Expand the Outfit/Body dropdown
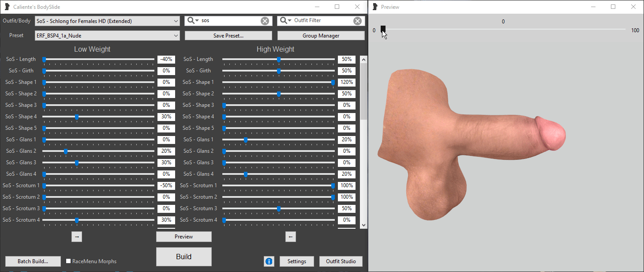The width and height of the screenshot is (644, 272). [x=176, y=21]
